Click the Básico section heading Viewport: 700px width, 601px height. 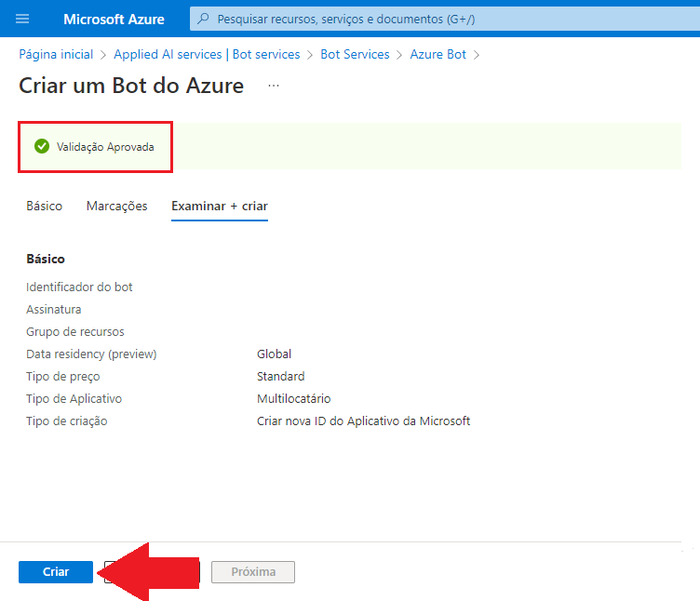[x=46, y=259]
